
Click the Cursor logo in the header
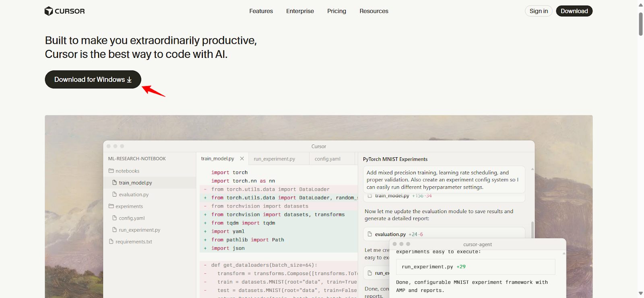coord(64,11)
